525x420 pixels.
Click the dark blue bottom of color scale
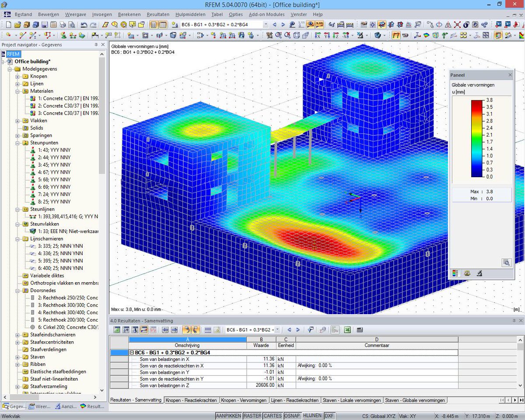pyautogui.click(x=476, y=173)
